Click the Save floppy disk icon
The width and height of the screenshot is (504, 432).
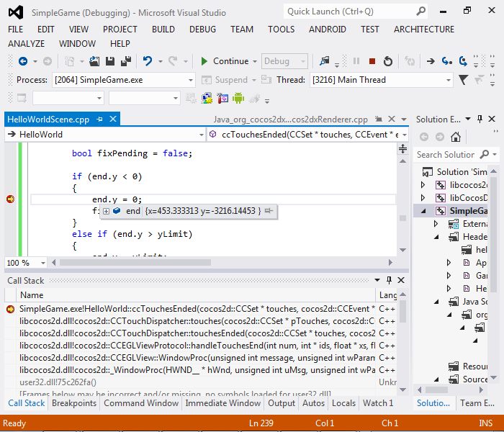pyautogui.click(x=110, y=61)
